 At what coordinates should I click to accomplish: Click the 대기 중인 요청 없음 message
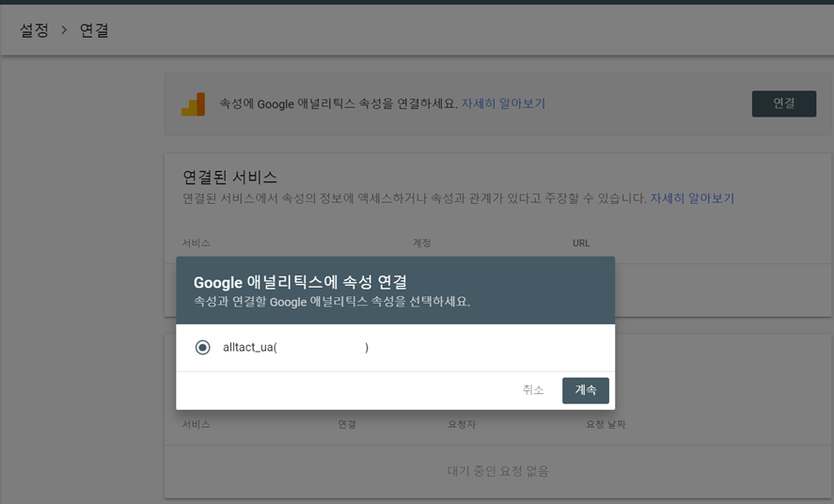tap(497, 471)
